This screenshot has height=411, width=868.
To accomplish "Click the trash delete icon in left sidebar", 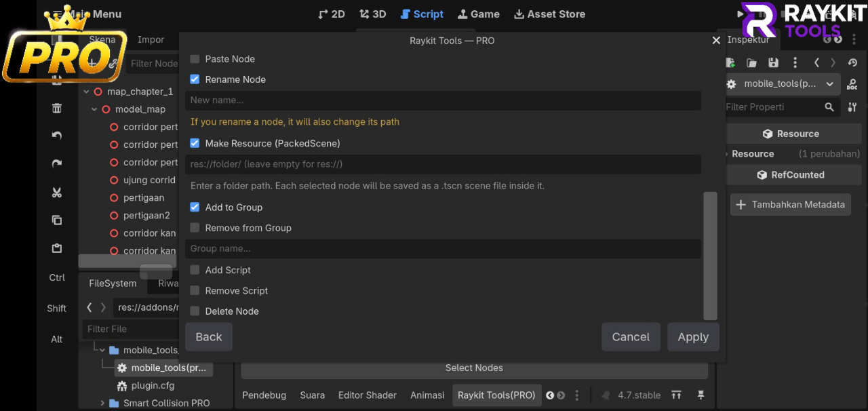I will point(57,109).
